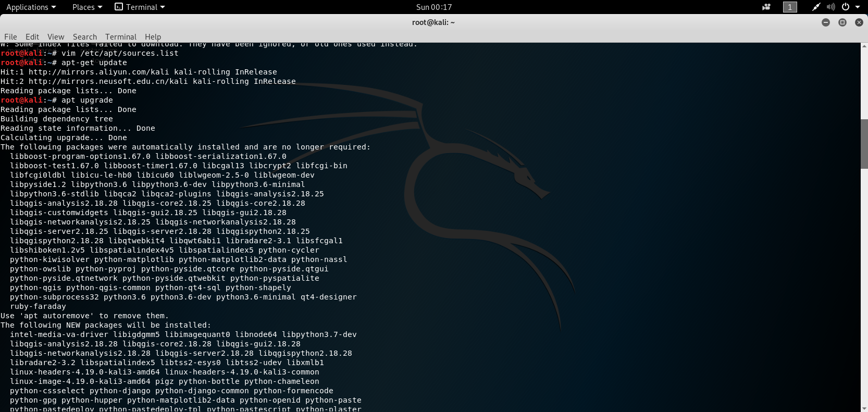Click 'liblwgeom-dev' package name

click(284, 175)
